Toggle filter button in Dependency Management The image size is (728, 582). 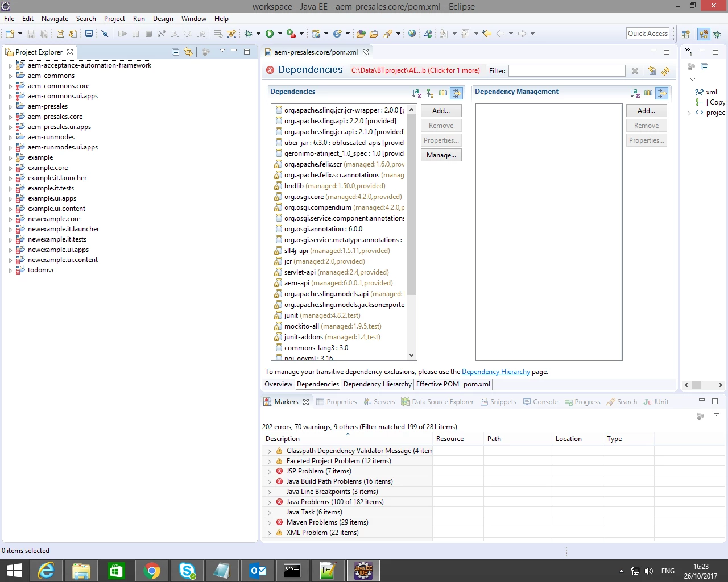tap(661, 93)
